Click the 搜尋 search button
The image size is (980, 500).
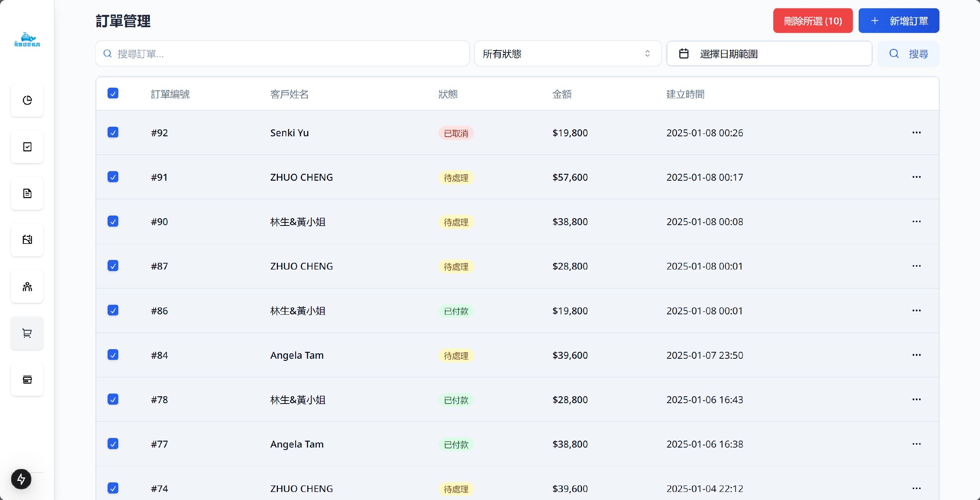[908, 54]
